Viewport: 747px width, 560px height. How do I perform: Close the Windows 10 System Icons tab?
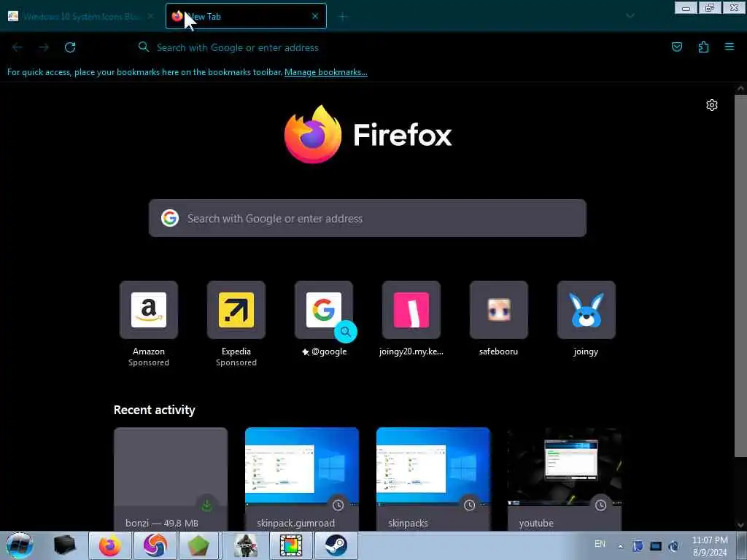pyautogui.click(x=150, y=16)
